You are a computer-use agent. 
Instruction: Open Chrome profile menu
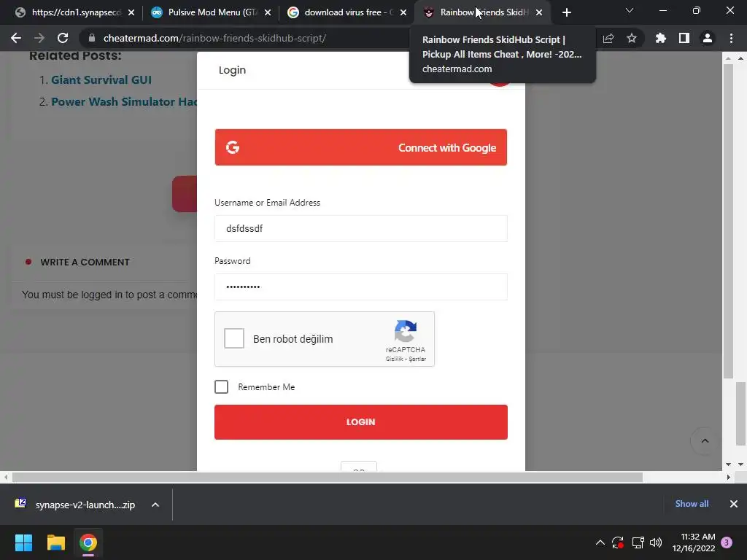pyautogui.click(x=708, y=38)
